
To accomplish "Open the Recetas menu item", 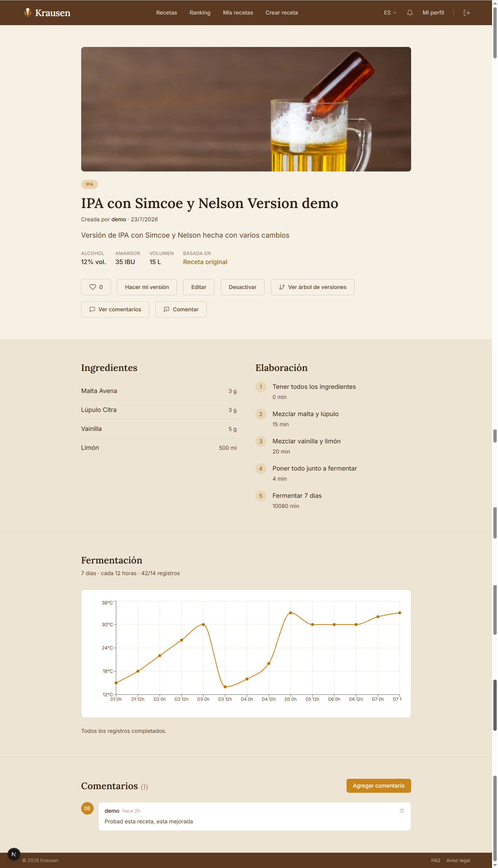I will (x=167, y=13).
